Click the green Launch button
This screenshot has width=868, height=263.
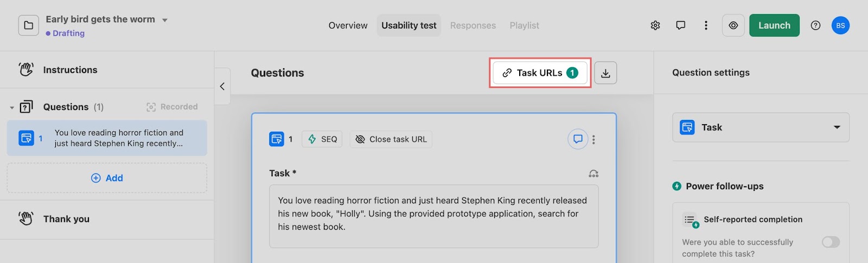click(774, 25)
